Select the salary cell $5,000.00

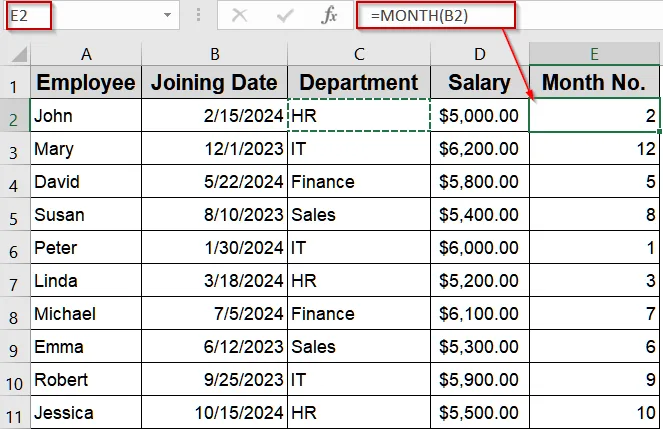[x=480, y=115]
